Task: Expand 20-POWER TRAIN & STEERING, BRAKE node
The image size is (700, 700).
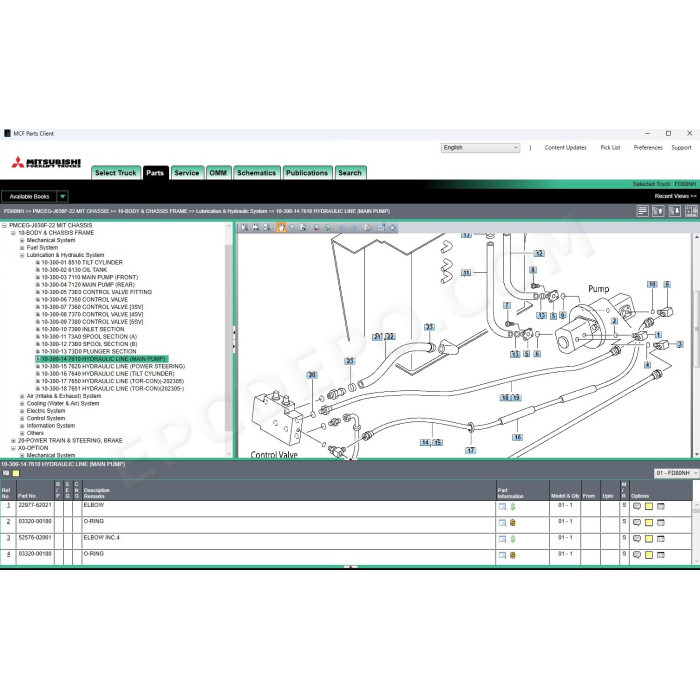Action: (13, 441)
